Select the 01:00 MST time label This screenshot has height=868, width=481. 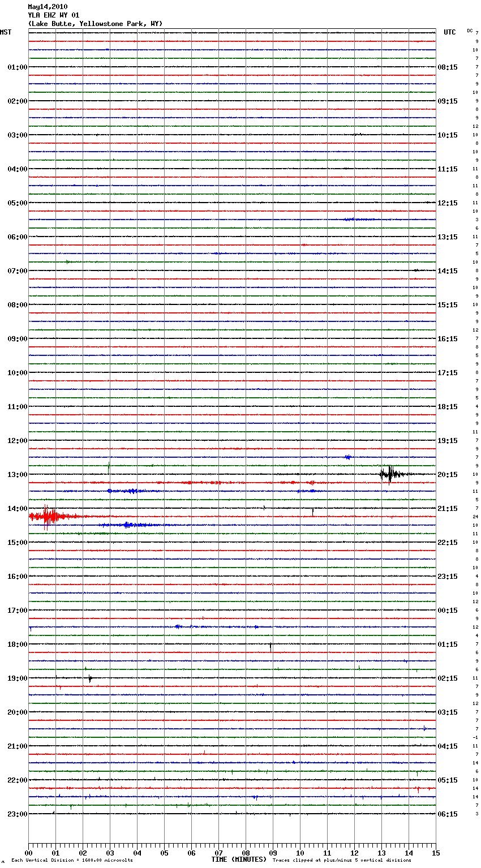point(18,67)
